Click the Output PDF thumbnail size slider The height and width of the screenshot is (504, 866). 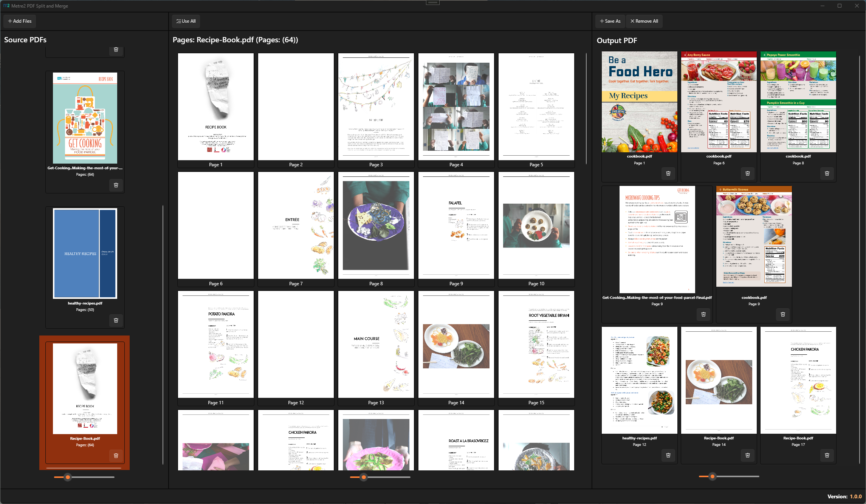pos(712,476)
